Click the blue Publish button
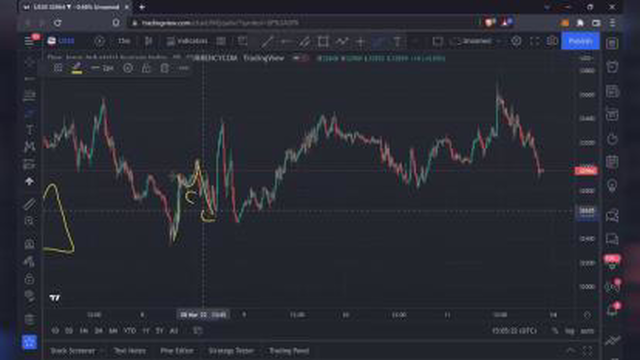The height and width of the screenshot is (360, 640). click(580, 41)
